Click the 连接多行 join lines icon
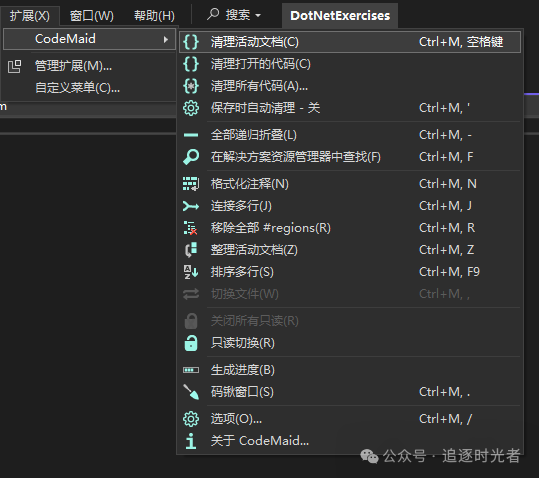The height and width of the screenshot is (478, 539). 191,206
